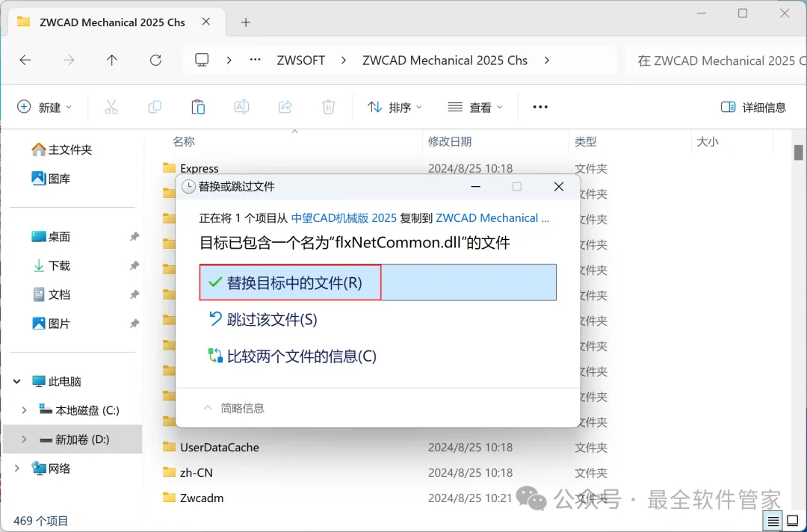Go up one folder level
This screenshot has width=807, height=532.
click(x=111, y=61)
